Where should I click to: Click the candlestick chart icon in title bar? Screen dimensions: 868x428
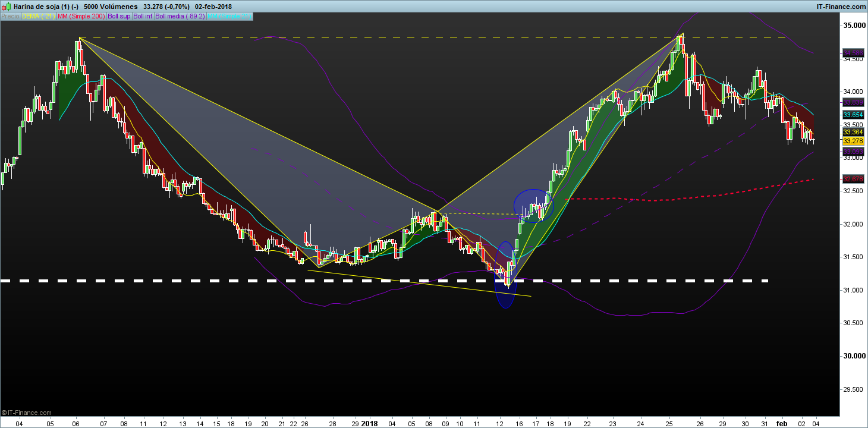coord(7,6)
